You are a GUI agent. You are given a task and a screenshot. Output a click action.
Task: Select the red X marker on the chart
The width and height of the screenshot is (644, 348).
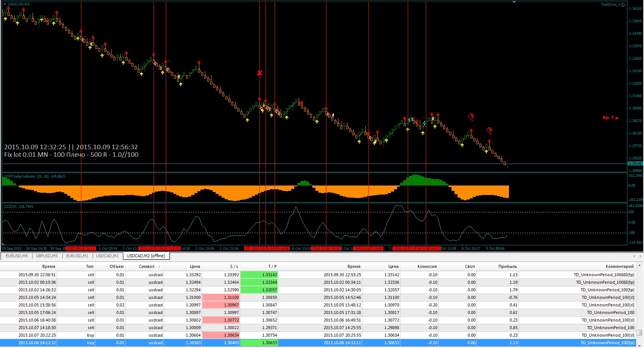tap(259, 73)
